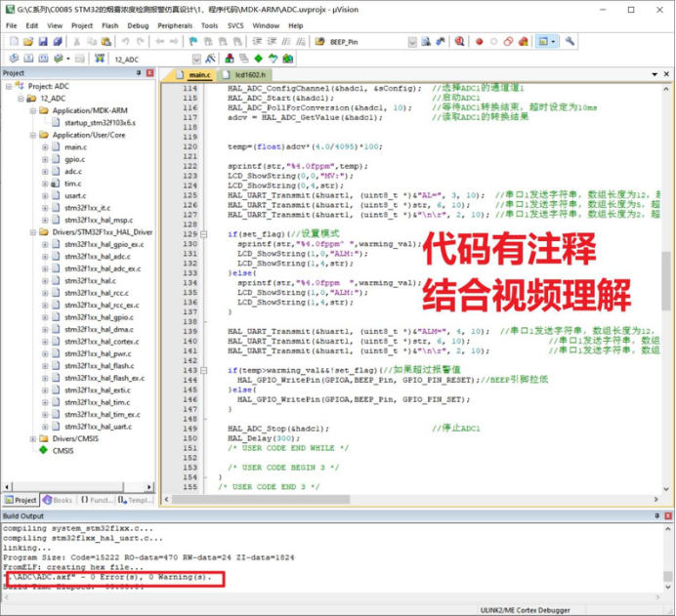Switch to the Books panel tab
The image size is (676, 616).
(x=58, y=500)
